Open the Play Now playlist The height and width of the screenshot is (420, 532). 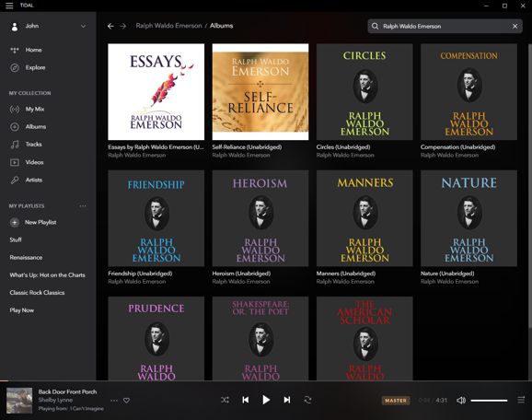coord(22,310)
